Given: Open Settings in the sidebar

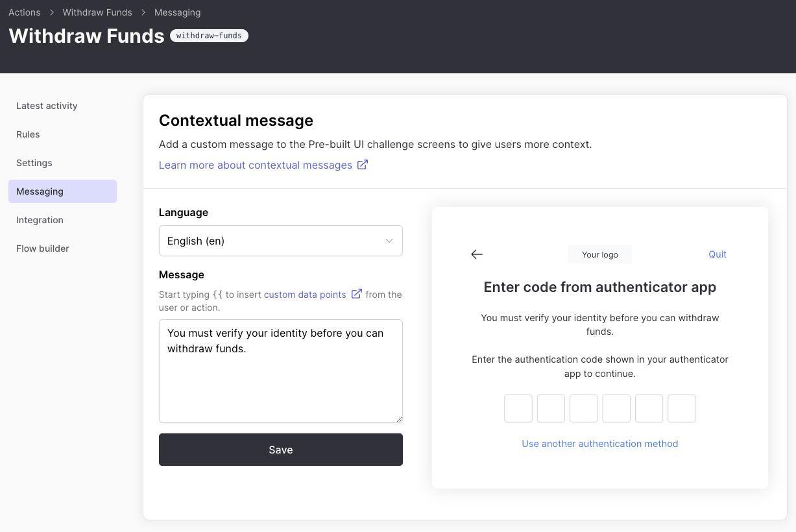Looking at the screenshot, I should coord(34,163).
